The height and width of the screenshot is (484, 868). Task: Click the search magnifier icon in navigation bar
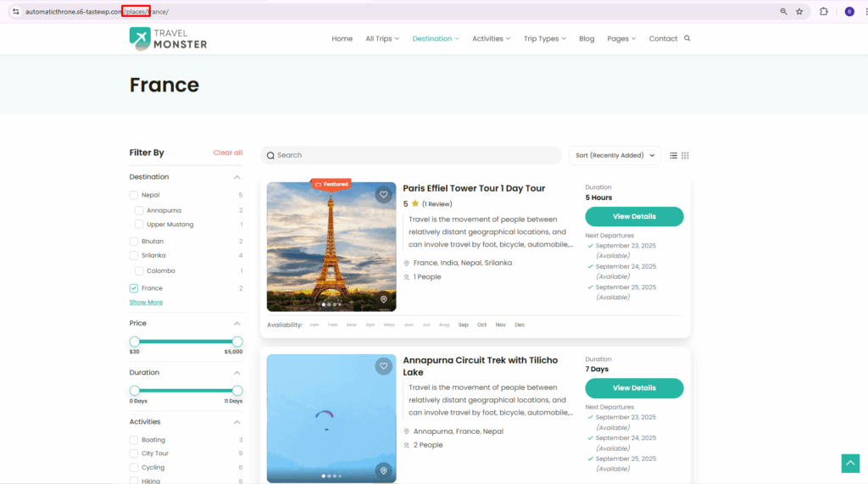tap(687, 38)
